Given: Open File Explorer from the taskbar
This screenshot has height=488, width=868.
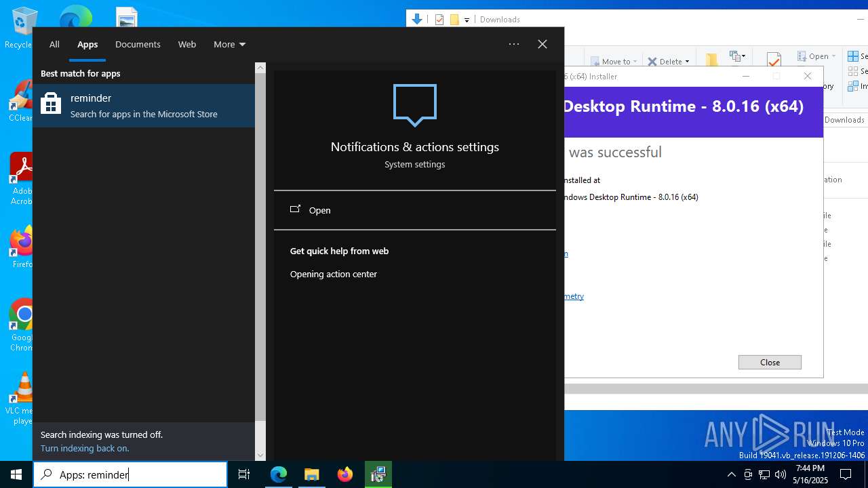Looking at the screenshot, I should [312, 474].
